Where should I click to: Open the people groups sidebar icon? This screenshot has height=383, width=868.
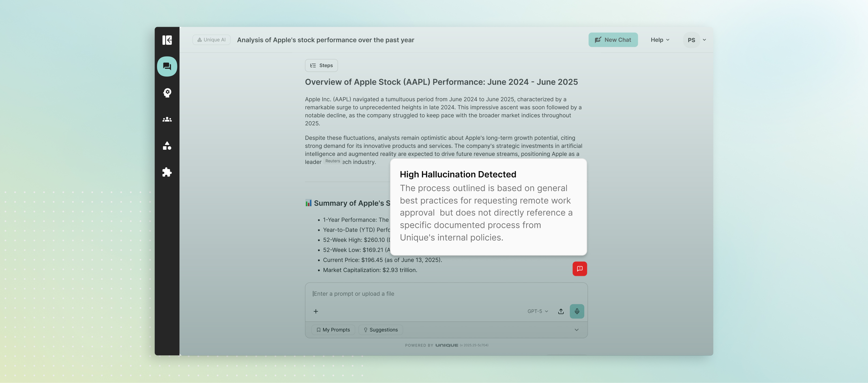(167, 119)
